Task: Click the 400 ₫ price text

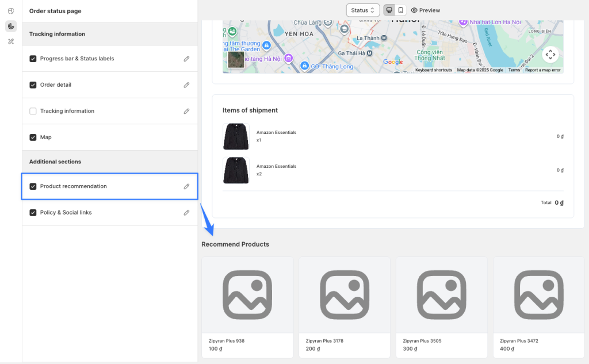Action: coord(507,349)
